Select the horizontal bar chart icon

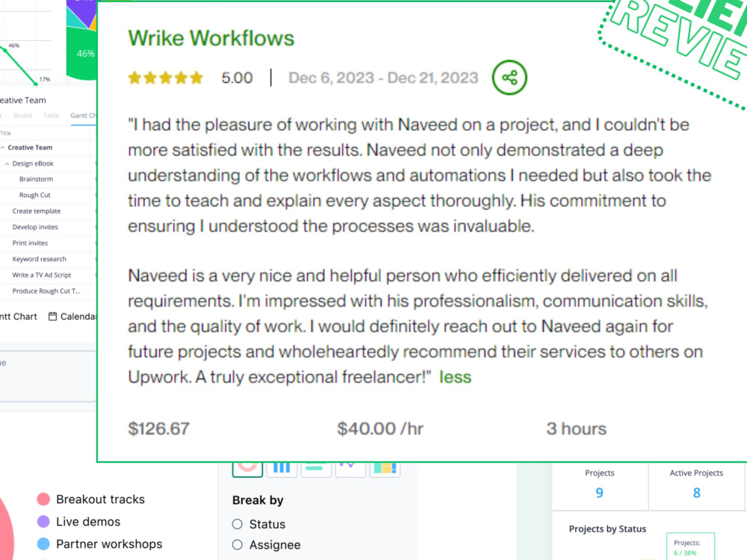coord(316,467)
